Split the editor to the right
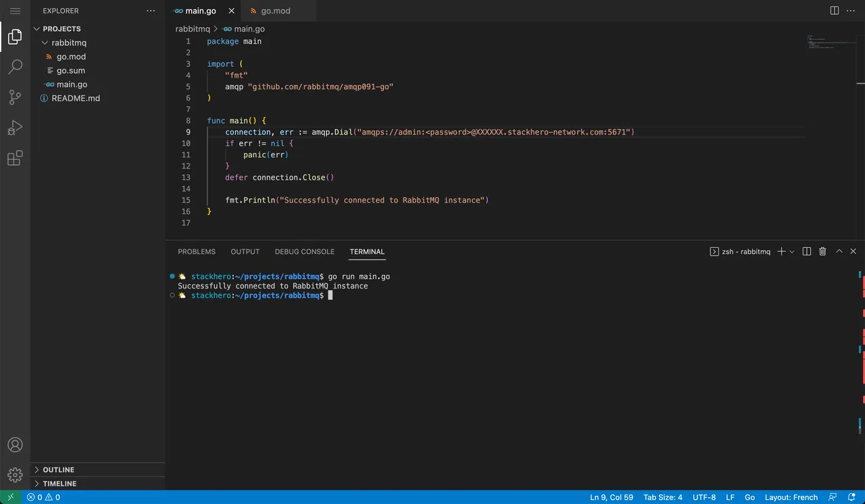 [x=835, y=11]
